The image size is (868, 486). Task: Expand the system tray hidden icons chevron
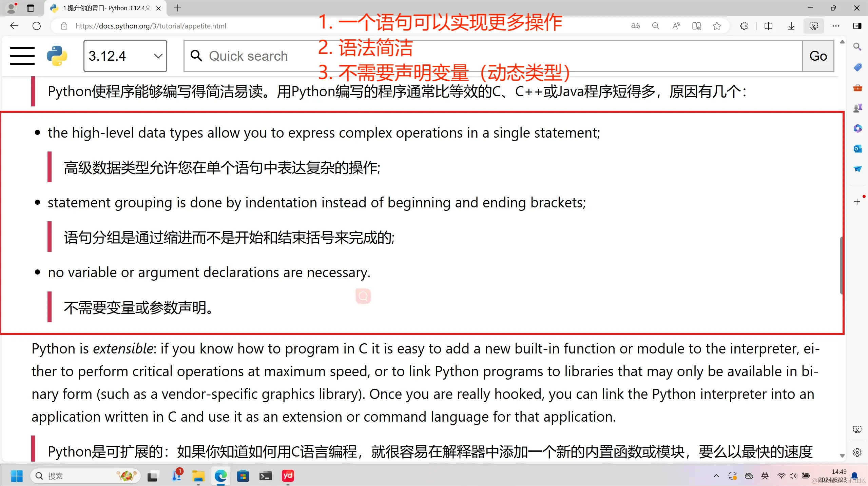pyautogui.click(x=716, y=476)
